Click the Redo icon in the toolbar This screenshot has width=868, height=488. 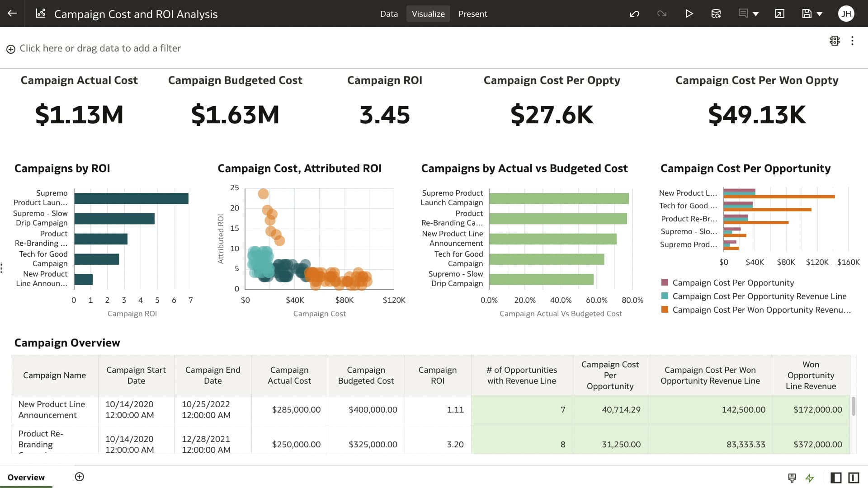662,14
